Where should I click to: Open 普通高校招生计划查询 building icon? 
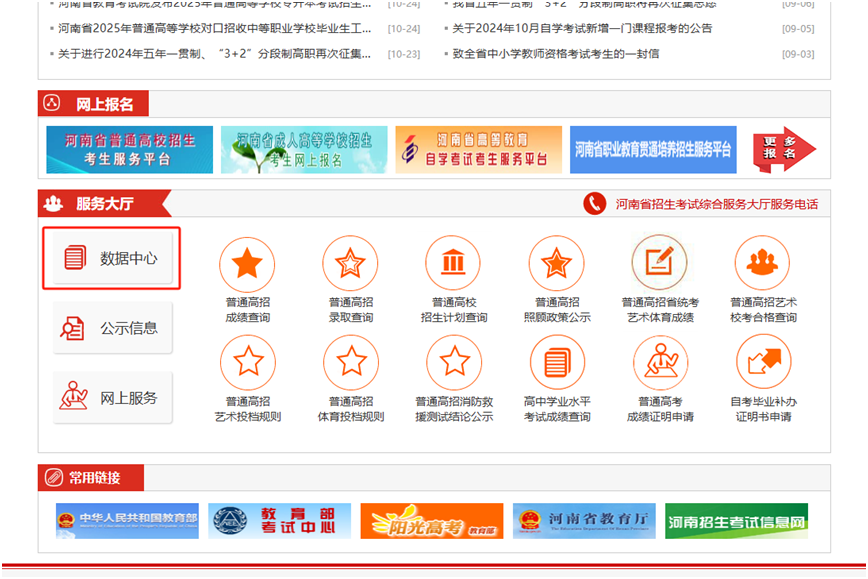[453, 264]
